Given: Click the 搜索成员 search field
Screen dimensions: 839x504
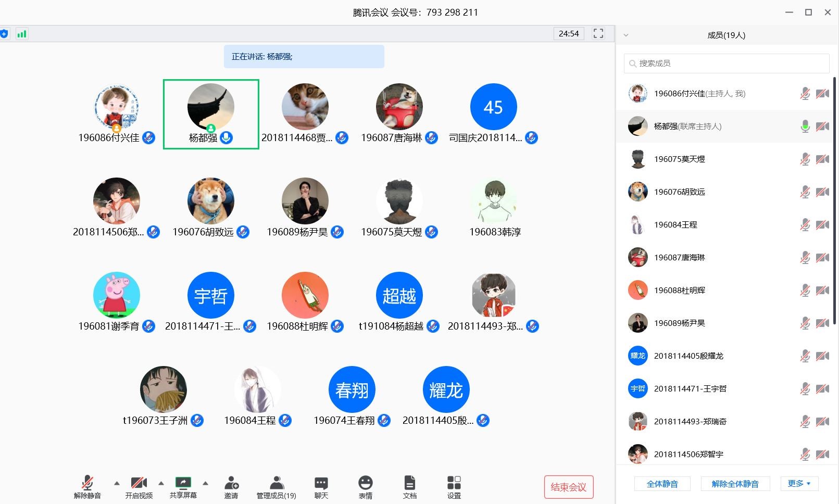Looking at the screenshot, I should point(726,63).
